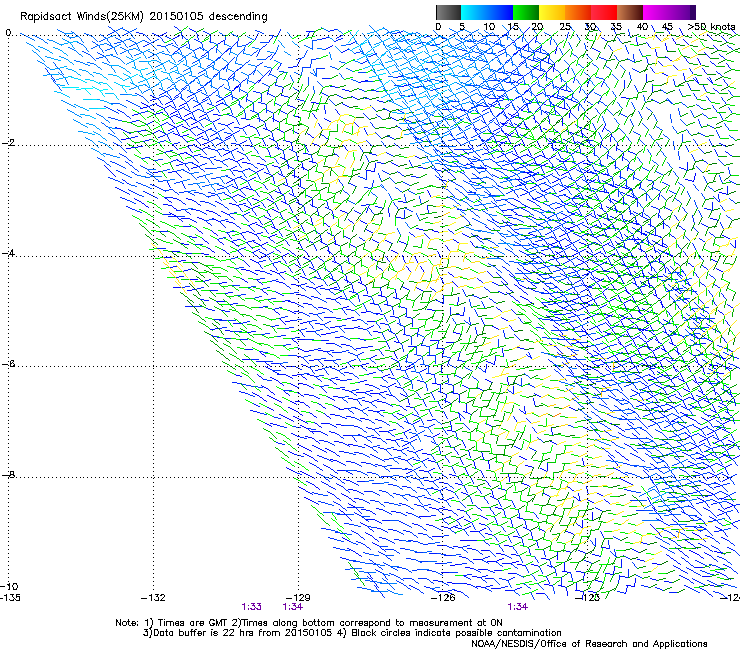Click the '>50 knots' legend label
Viewport: 740px width, 650px height.
[x=711, y=27]
